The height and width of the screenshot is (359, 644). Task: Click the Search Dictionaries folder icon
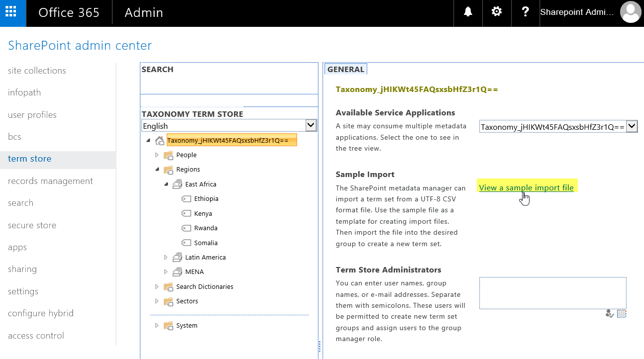tap(168, 287)
